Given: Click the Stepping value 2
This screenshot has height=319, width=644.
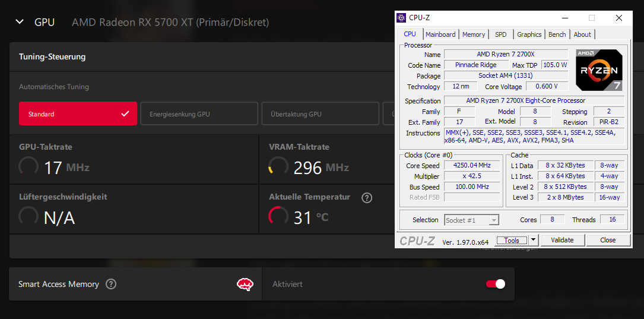Looking at the screenshot, I should point(609,112).
